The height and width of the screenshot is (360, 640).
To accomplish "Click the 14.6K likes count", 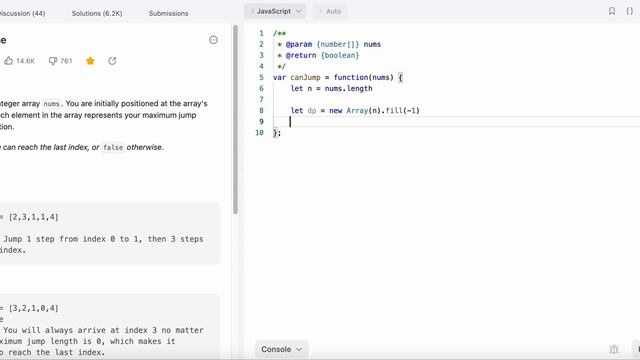I will click(25, 61).
